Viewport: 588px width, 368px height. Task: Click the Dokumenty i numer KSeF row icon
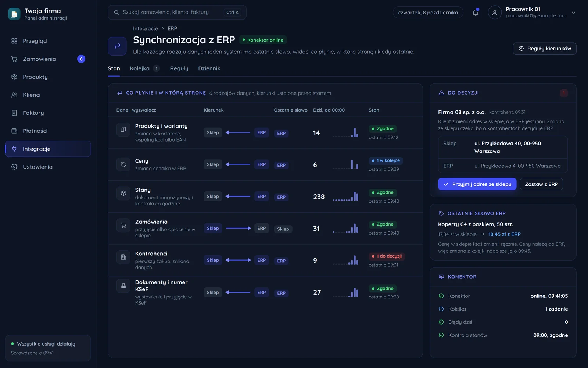point(123,286)
